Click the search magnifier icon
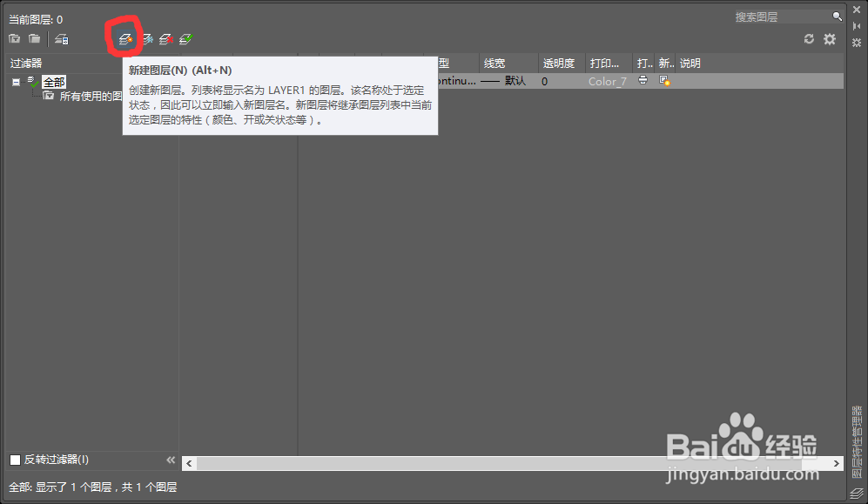This screenshot has width=868, height=504. (x=837, y=17)
